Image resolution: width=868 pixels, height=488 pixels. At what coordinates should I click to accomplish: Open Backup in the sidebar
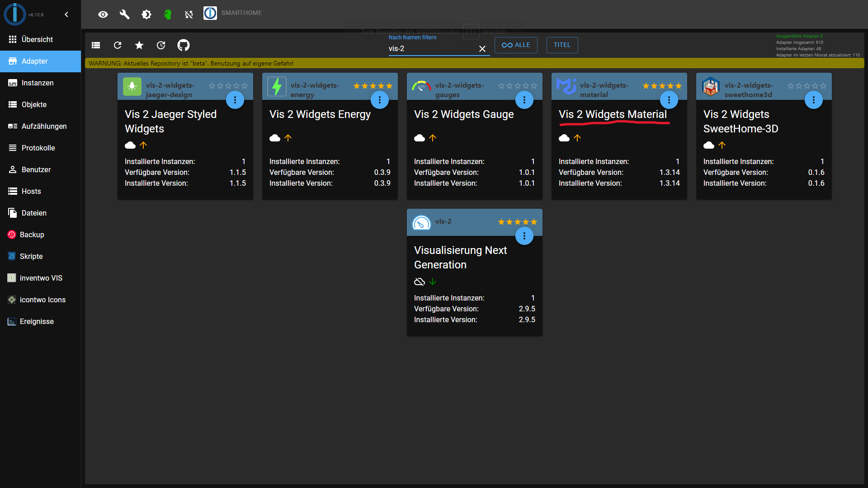41,235
